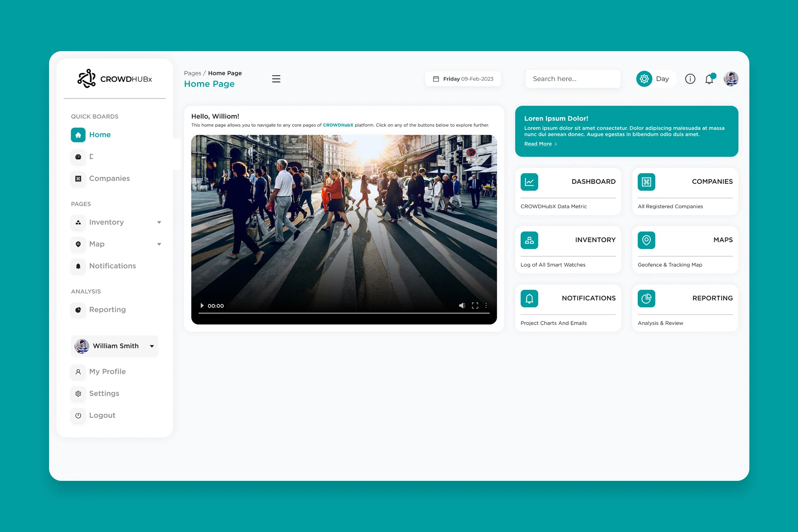Expand the Inventory sidebar dropdown arrow
This screenshot has height=532, width=798.
click(x=159, y=222)
